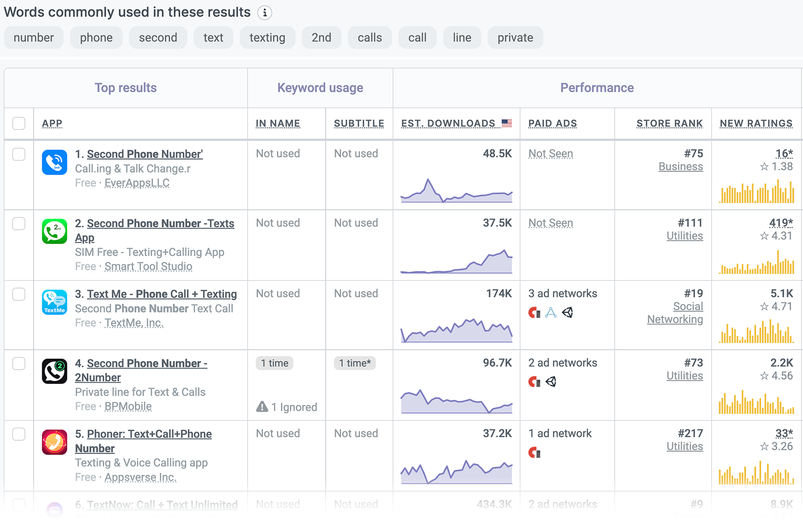Sort by the NEW RATINGS column header
Viewport: 803px width, 532px height.
point(756,123)
